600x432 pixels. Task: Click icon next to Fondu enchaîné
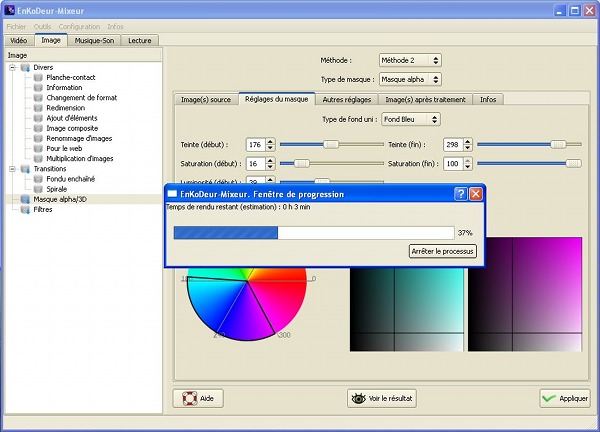38,179
